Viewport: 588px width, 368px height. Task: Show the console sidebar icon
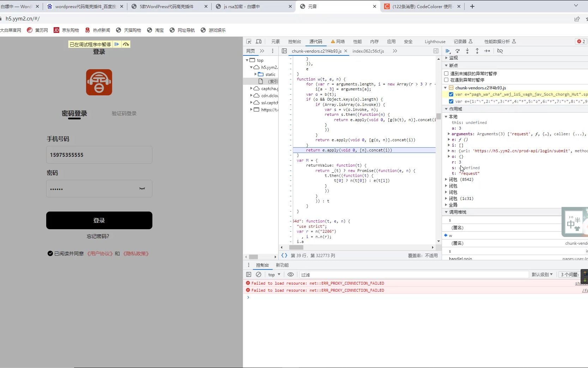pos(249,274)
